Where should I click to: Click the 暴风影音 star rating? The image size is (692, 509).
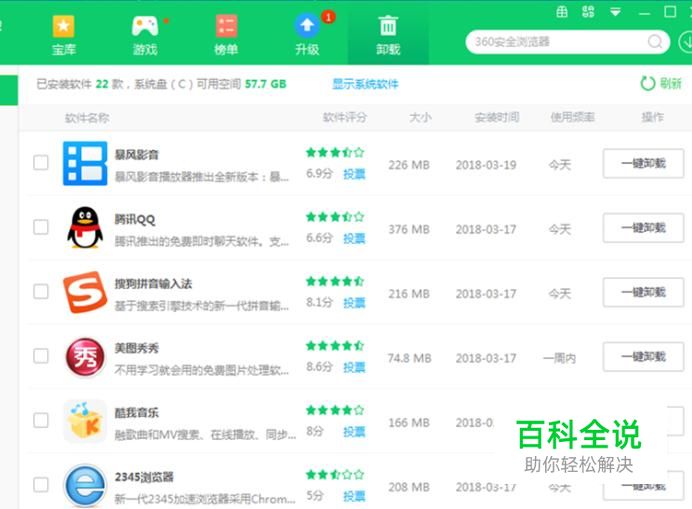[335, 153]
